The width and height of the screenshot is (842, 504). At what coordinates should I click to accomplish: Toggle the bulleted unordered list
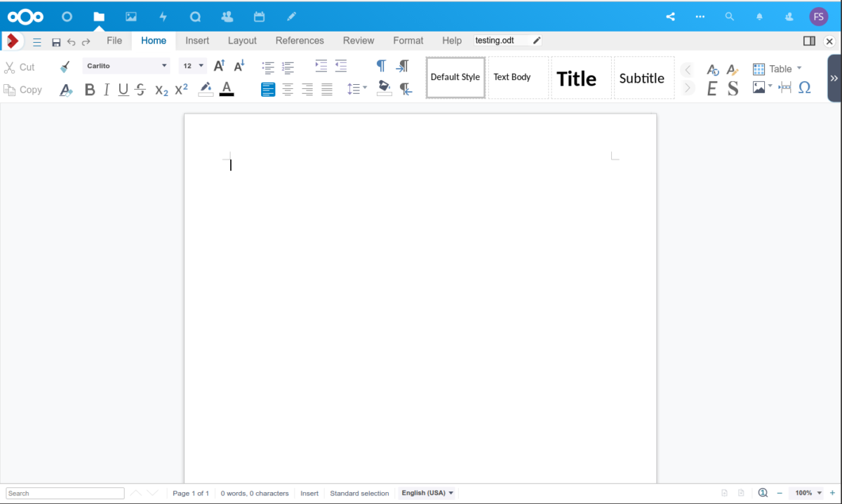(268, 67)
